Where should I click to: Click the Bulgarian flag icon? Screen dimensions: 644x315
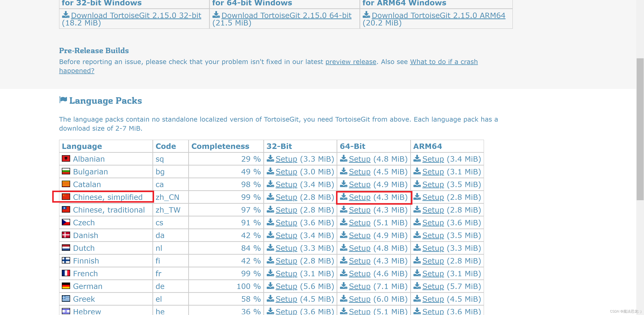[x=66, y=171]
